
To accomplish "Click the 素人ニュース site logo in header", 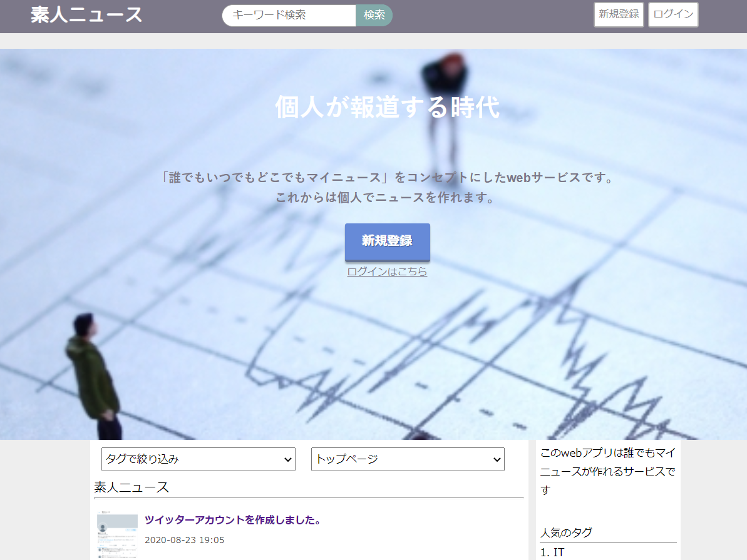I will (x=86, y=15).
